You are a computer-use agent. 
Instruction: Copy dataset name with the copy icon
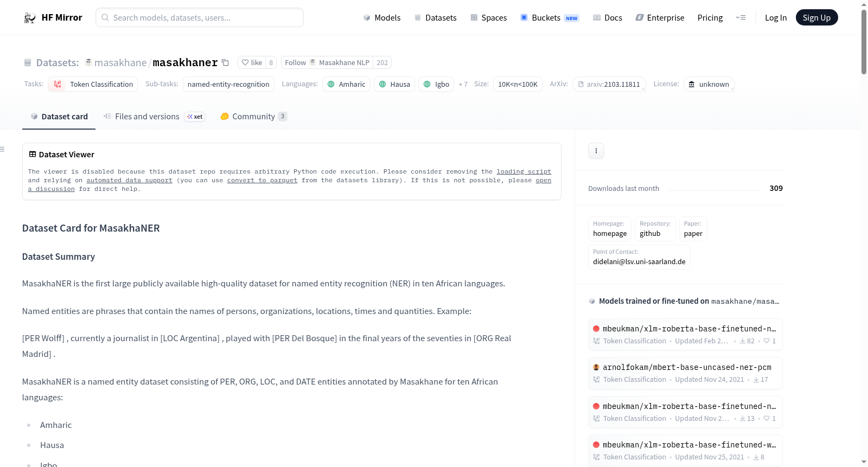click(225, 62)
